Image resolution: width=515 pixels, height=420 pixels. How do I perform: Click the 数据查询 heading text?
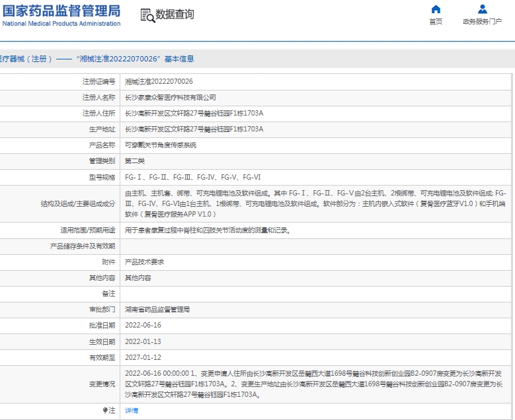[x=175, y=15]
